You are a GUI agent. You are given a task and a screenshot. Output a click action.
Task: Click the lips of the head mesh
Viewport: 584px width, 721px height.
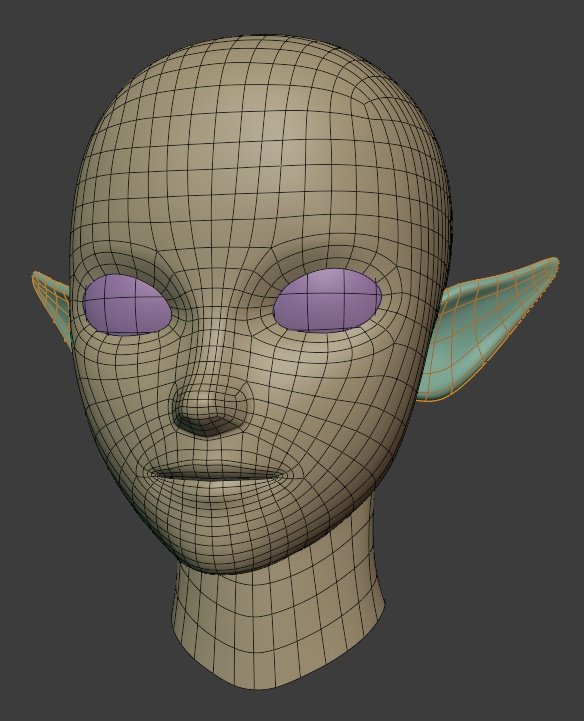pyautogui.click(x=216, y=474)
